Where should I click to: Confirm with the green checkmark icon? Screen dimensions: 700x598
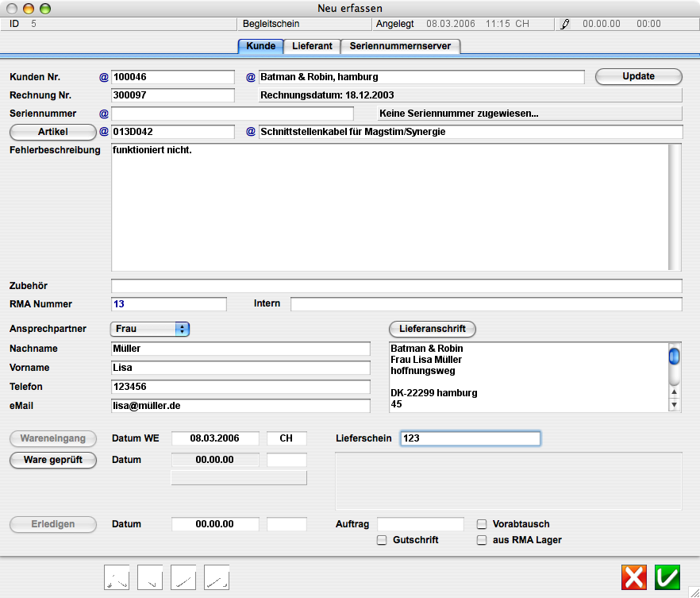tap(667, 577)
